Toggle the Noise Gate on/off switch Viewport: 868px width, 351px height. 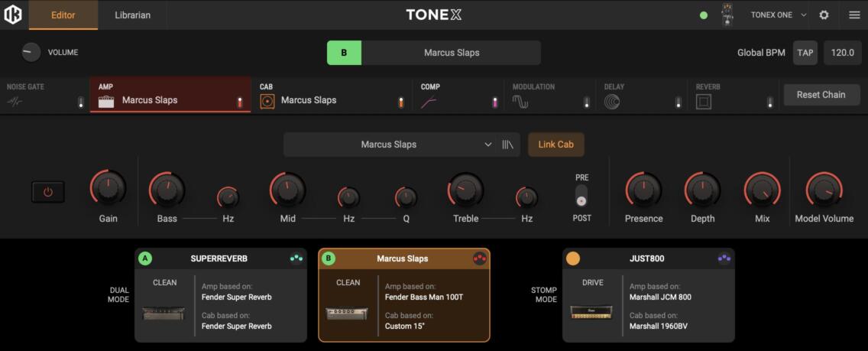pyautogui.click(x=81, y=102)
